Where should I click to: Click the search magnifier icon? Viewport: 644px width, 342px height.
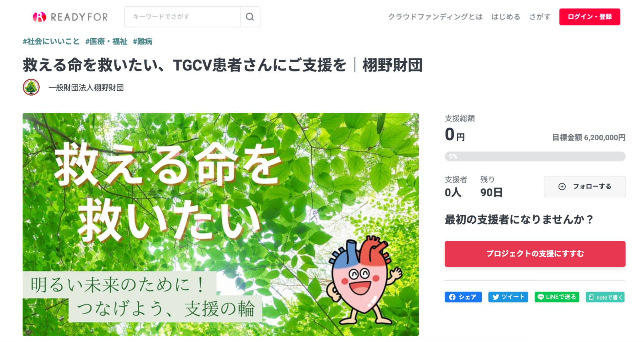pos(250,17)
